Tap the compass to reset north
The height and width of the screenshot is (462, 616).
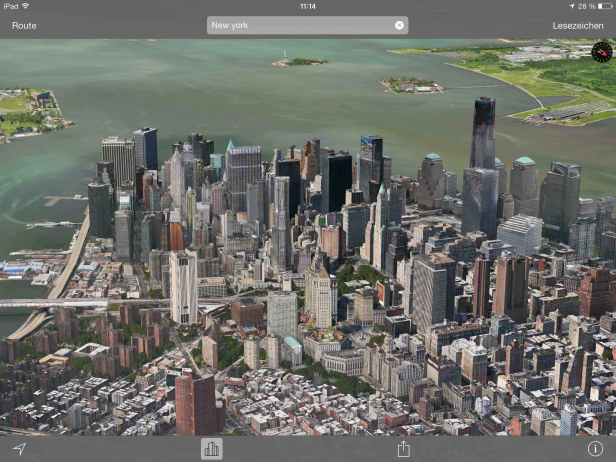(602, 52)
